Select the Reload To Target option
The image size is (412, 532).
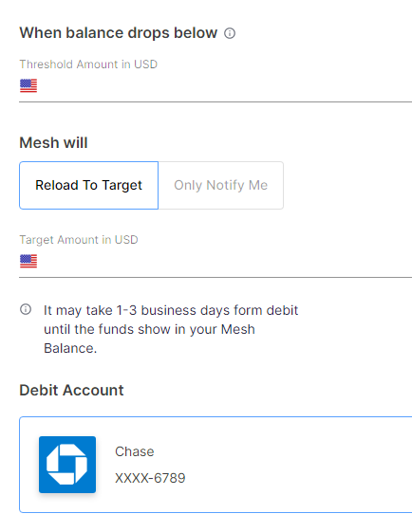pyautogui.click(x=88, y=185)
